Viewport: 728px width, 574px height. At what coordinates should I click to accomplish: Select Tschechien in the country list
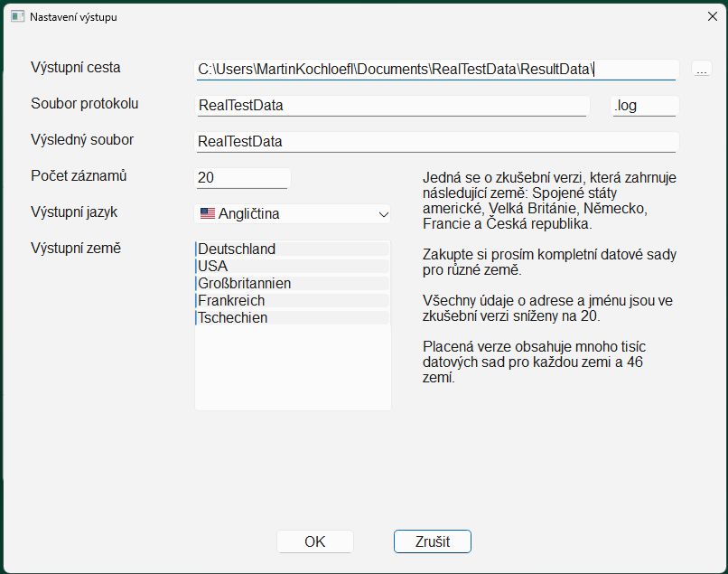click(x=293, y=318)
